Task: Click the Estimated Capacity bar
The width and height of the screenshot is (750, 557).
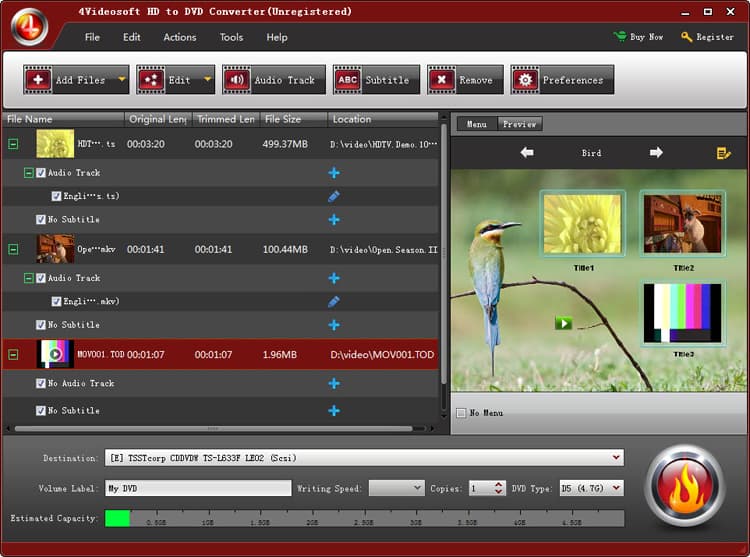Action: pos(364,518)
